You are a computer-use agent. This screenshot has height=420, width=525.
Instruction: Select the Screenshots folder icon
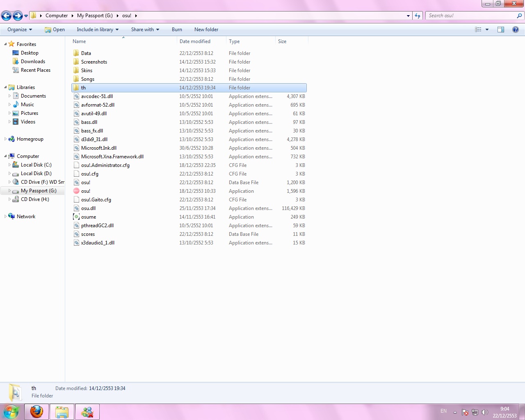[x=76, y=62]
